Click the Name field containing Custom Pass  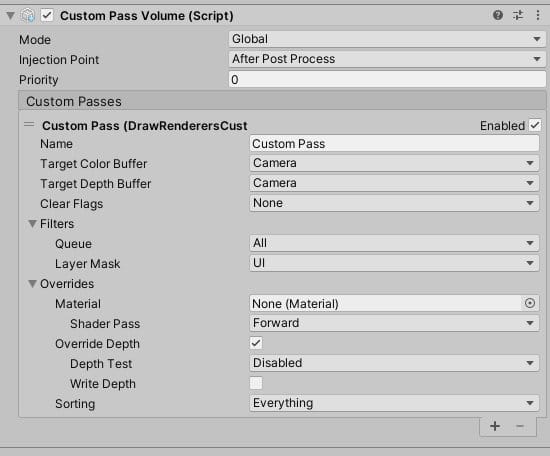(394, 143)
